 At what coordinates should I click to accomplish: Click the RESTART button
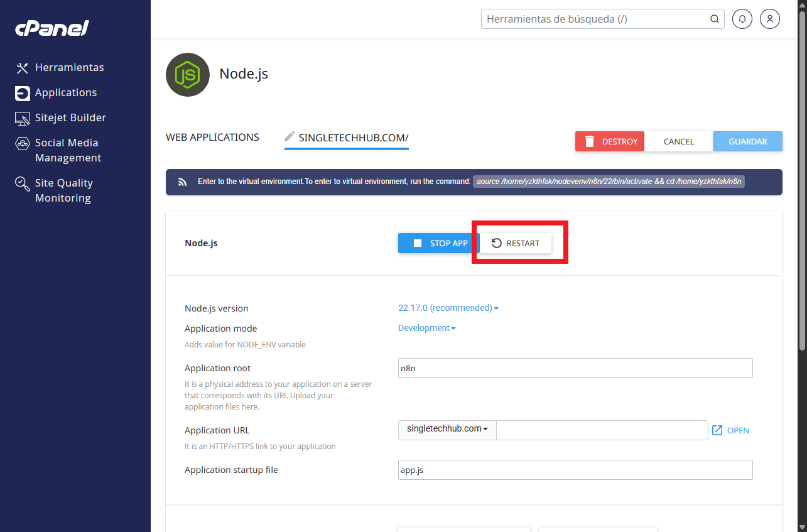[x=516, y=243]
